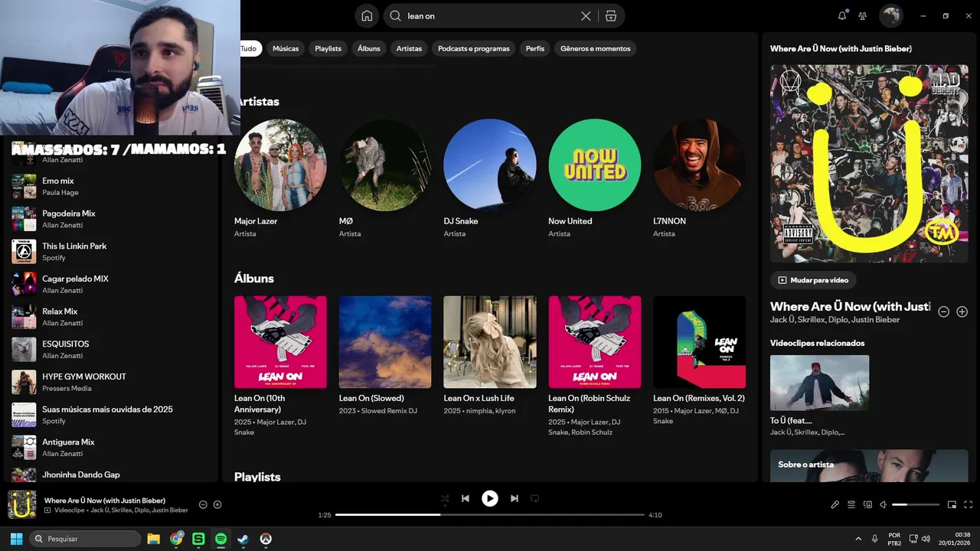This screenshot has width=980, height=551.
Task: Select the Tudo filter tab
Action: tap(250, 48)
